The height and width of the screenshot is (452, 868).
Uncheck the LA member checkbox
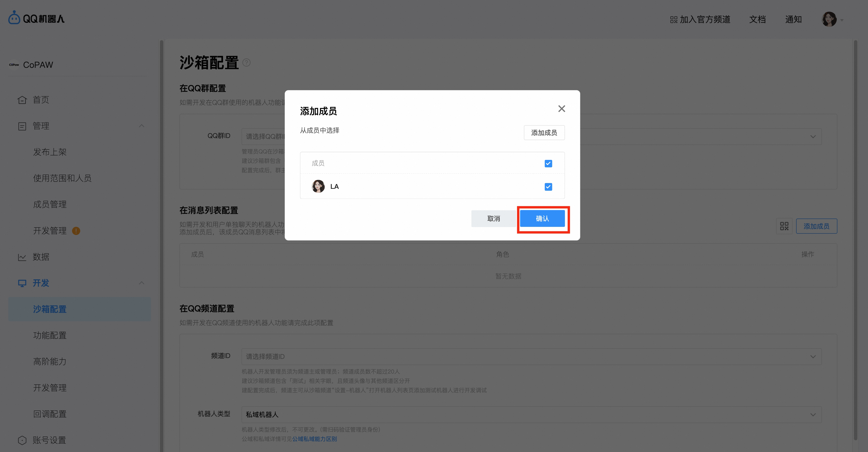tap(548, 187)
